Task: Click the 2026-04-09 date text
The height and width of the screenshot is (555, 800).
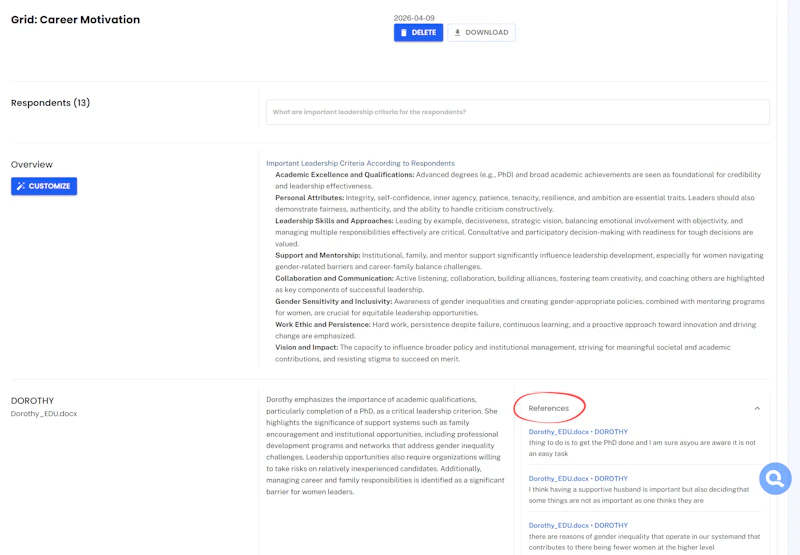Action: [414, 18]
